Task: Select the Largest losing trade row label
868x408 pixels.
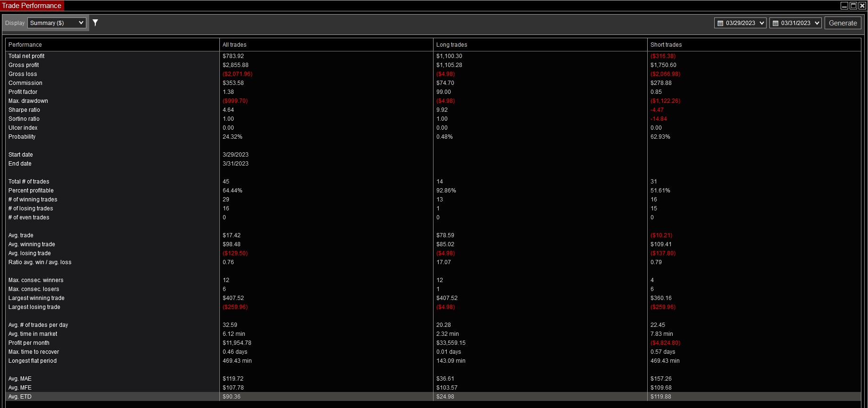Action: click(x=34, y=307)
